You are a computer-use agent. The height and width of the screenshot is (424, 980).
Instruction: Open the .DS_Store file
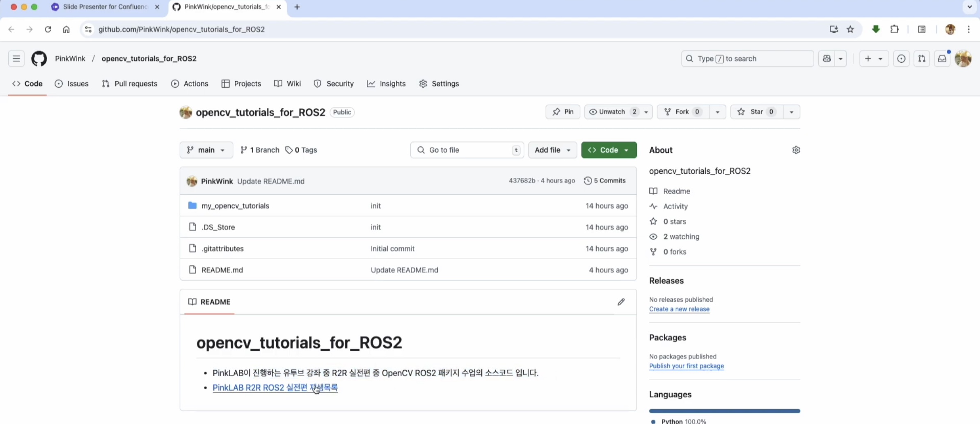pyautogui.click(x=218, y=227)
